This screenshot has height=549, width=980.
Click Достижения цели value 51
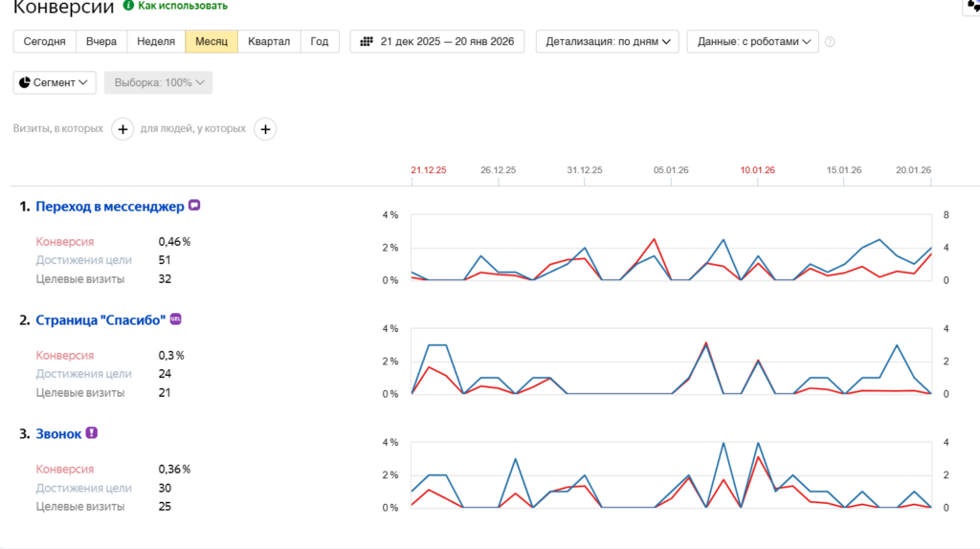click(x=165, y=260)
